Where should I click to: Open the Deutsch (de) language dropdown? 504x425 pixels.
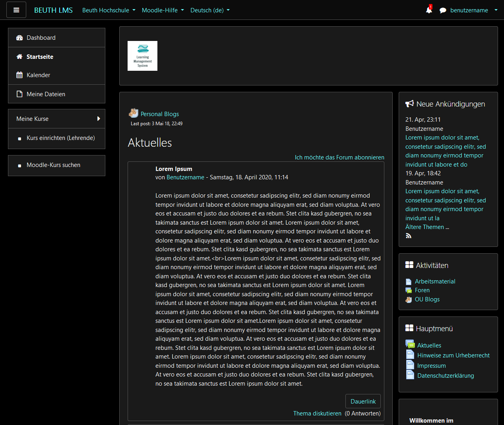[x=210, y=10]
